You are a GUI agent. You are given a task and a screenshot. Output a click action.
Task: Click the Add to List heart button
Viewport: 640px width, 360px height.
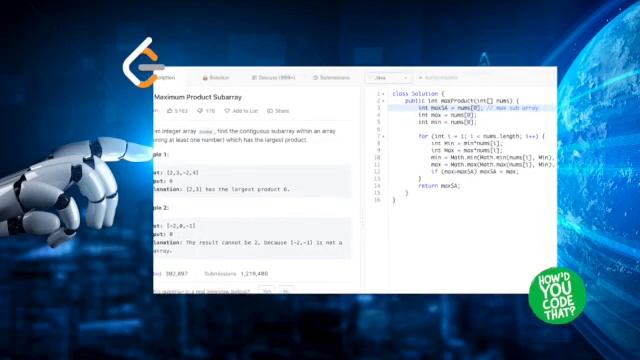coord(241,111)
